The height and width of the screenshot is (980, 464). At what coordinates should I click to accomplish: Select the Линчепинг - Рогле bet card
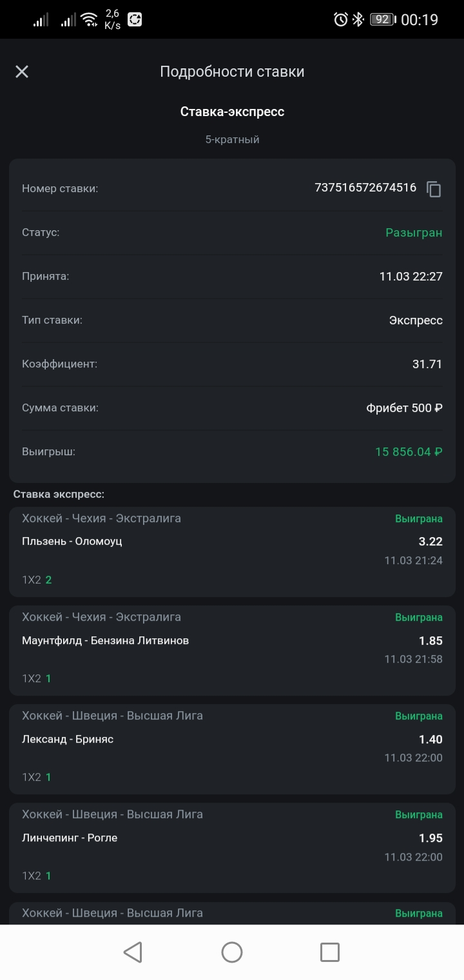click(232, 848)
